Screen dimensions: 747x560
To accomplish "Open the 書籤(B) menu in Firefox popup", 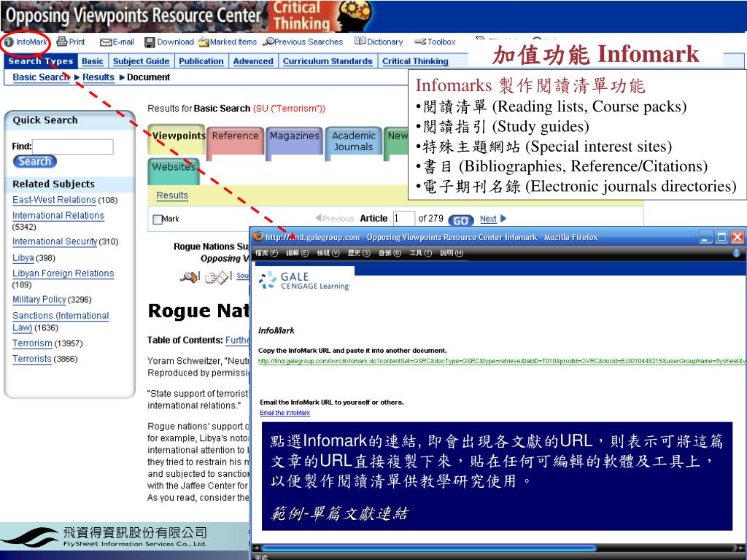I will pyautogui.click(x=390, y=253).
